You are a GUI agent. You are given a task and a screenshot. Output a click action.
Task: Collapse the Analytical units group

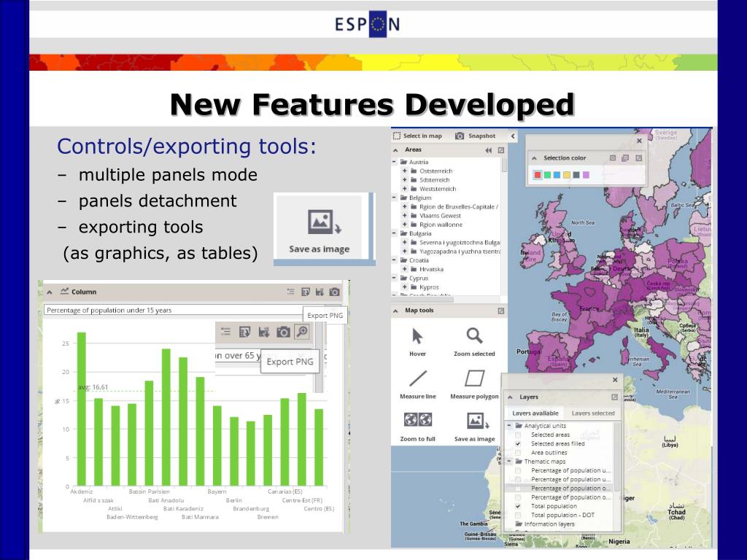(509, 426)
